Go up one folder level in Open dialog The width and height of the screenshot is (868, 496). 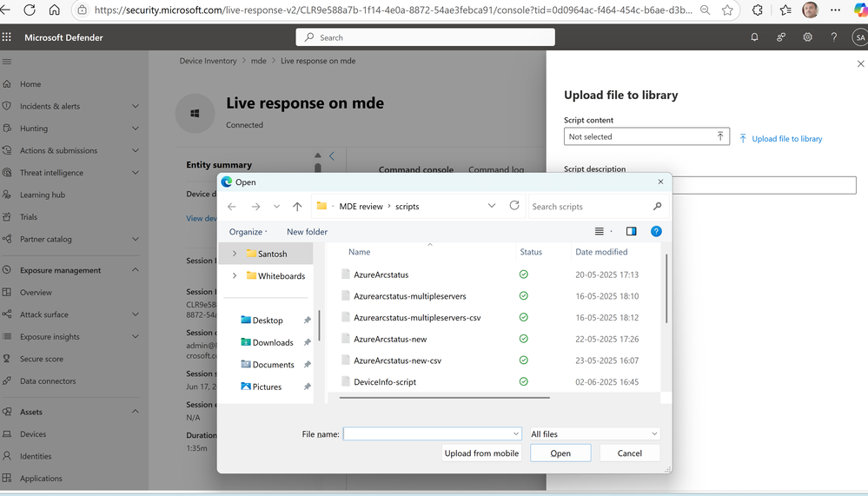click(297, 207)
